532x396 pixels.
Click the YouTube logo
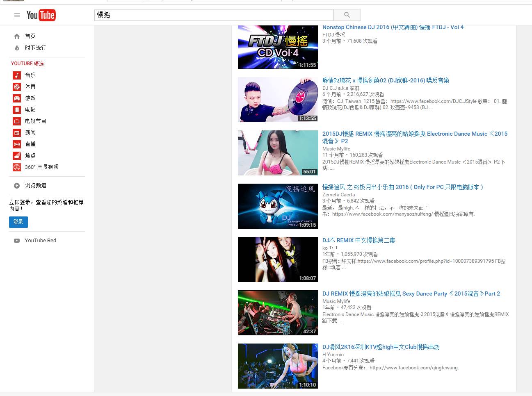(x=41, y=15)
